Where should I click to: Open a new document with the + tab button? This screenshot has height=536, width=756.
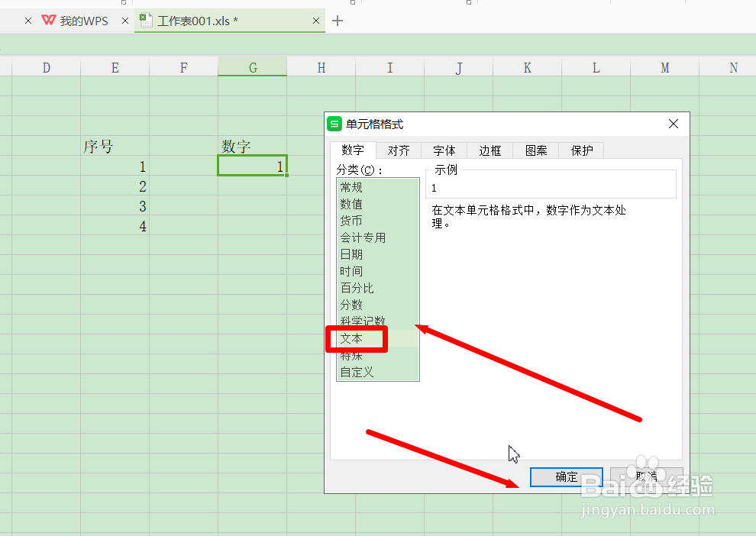click(337, 21)
